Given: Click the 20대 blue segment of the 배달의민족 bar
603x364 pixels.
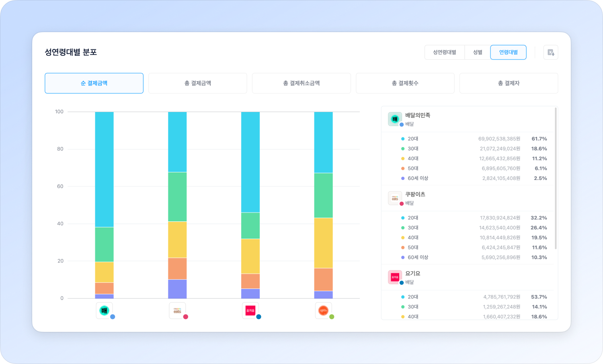Looking at the screenshot, I should pyautogui.click(x=104, y=169).
